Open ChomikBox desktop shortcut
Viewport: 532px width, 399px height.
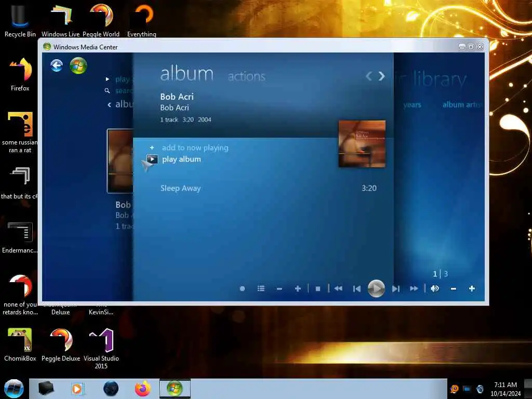[20, 344]
